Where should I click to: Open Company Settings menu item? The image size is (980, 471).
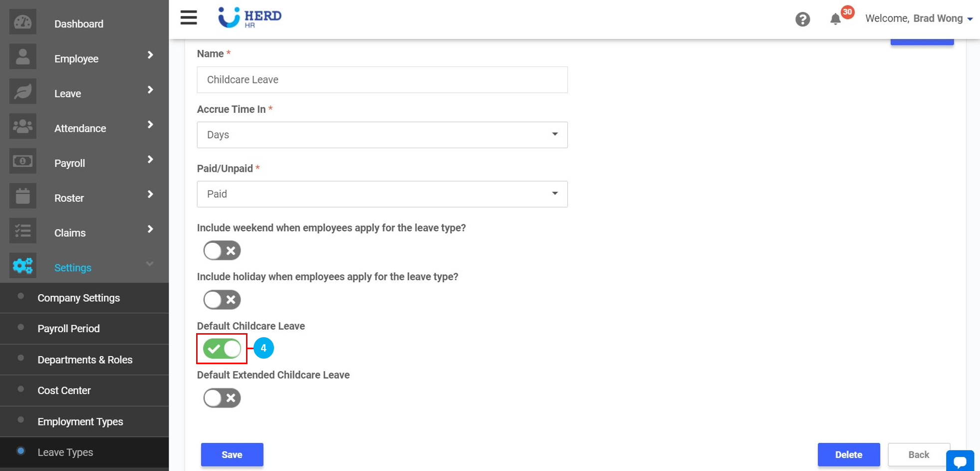[79, 298]
